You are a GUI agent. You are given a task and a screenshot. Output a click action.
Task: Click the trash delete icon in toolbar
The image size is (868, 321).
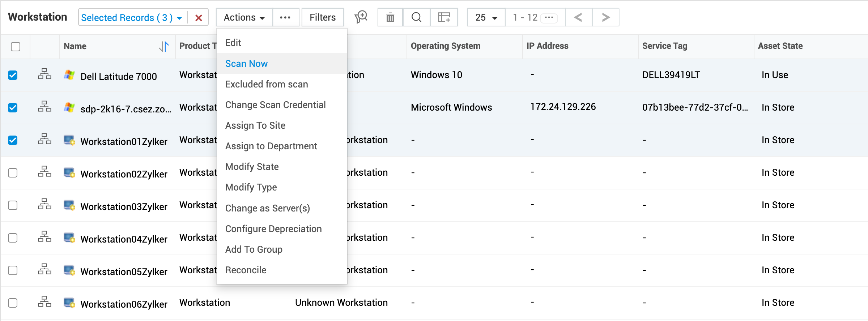(390, 17)
